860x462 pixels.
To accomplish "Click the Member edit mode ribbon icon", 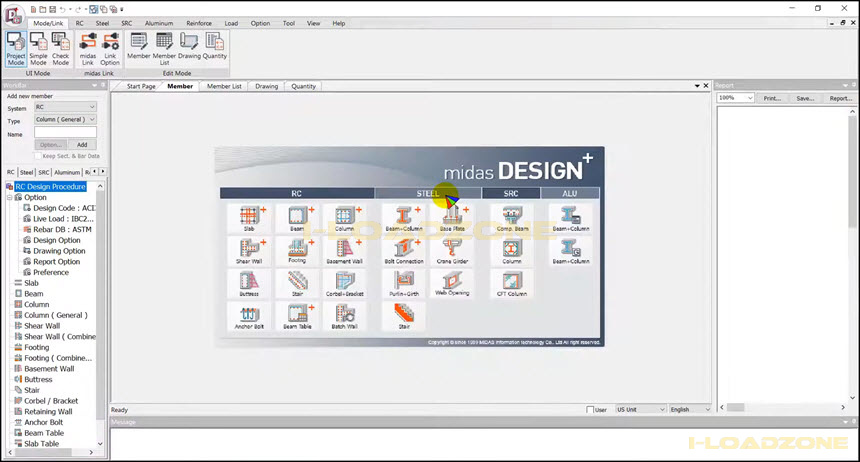I will [x=139, y=46].
